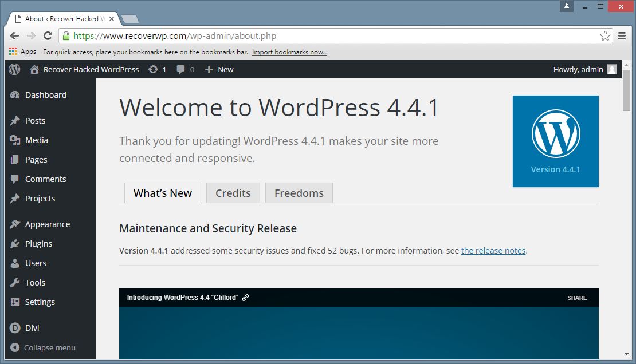636x364 pixels.
Task: Click the Settings sliders icon
Action: (15, 302)
